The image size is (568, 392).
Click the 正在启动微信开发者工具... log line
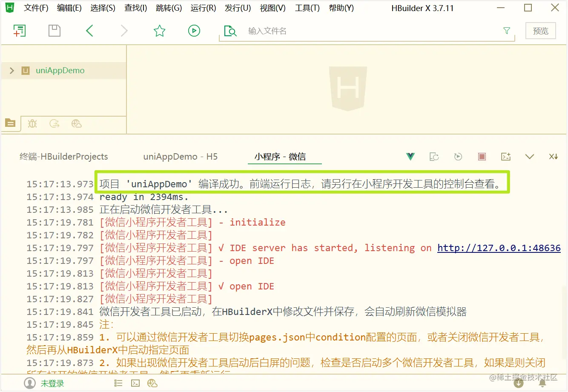click(164, 210)
